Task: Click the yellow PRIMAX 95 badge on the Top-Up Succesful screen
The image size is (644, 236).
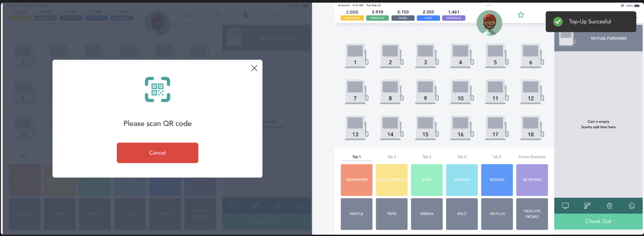Action: (x=352, y=18)
